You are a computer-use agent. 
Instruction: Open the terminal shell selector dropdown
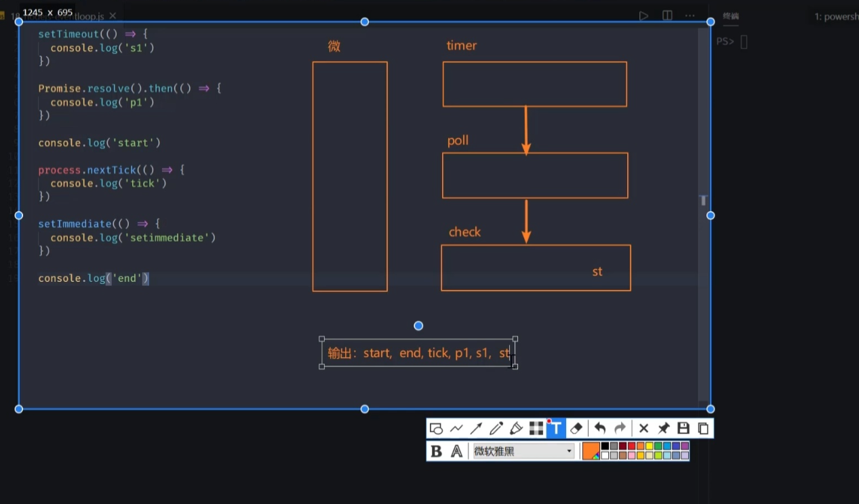coord(837,16)
